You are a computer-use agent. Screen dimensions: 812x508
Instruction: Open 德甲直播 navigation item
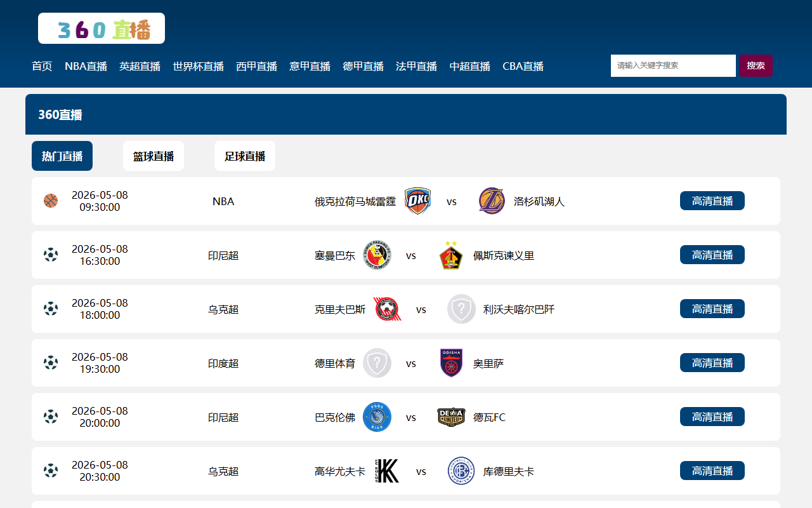[363, 66]
